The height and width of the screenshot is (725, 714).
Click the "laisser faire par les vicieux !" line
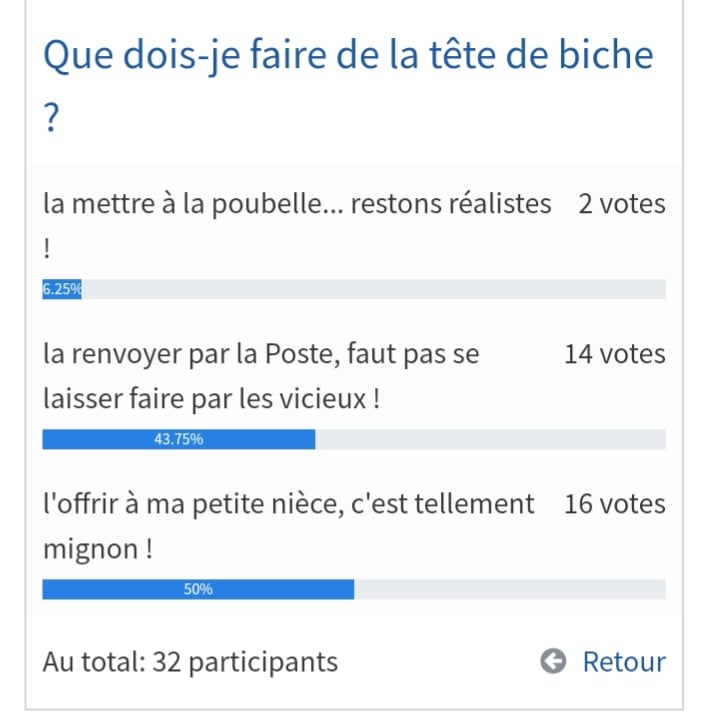tap(211, 400)
